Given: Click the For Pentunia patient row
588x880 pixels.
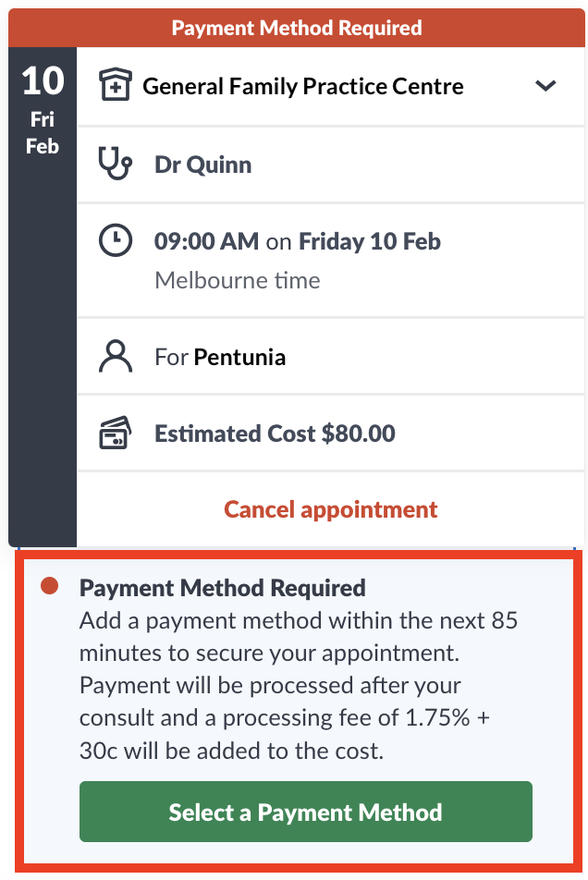Looking at the screenshot, I should tap(330, 357).
